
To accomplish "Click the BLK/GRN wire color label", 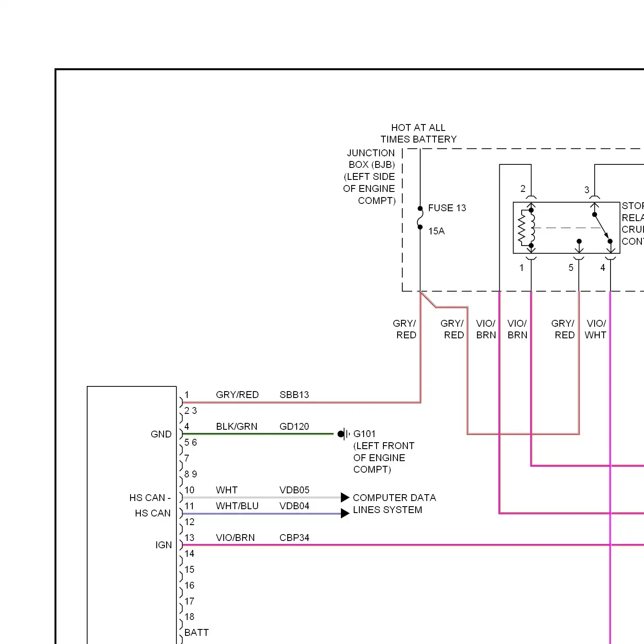I will point(237,426).
